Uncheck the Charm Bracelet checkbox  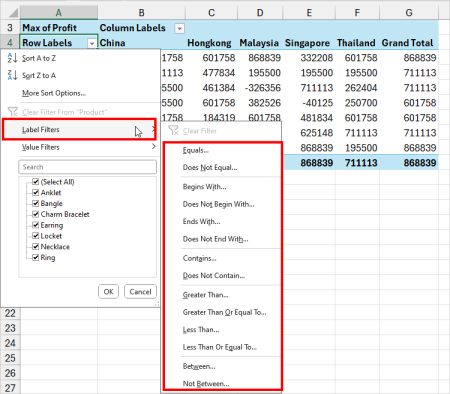coord(35,214)
